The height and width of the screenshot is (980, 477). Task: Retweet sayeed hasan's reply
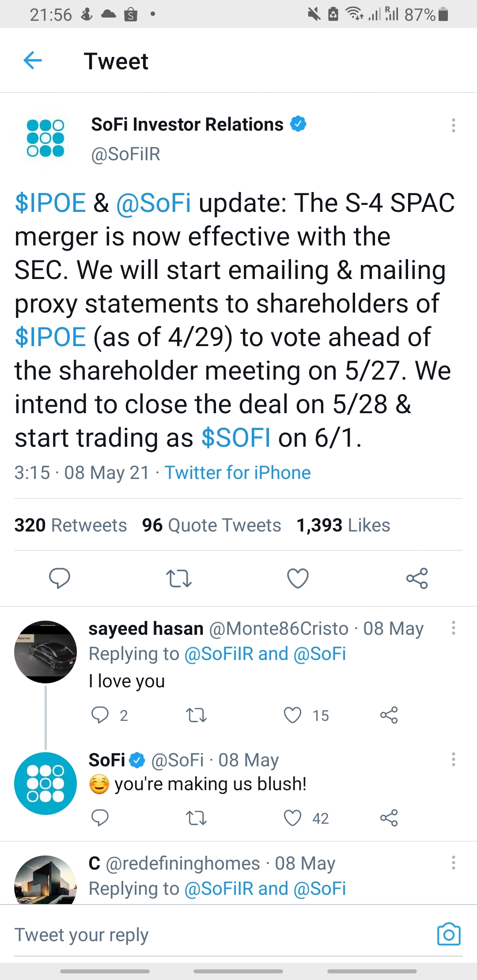[x=196, y=715]
